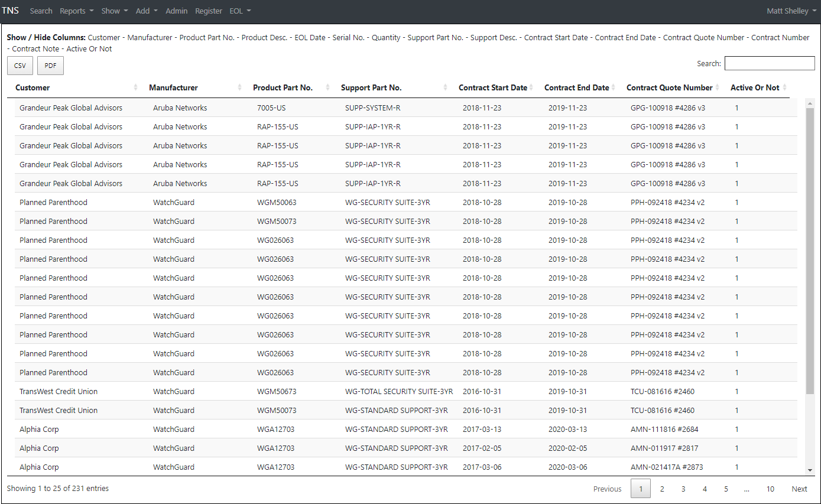This screenshot has height=504, width=821.
Task: Open the Register nav item
Action: click(209, 11)
